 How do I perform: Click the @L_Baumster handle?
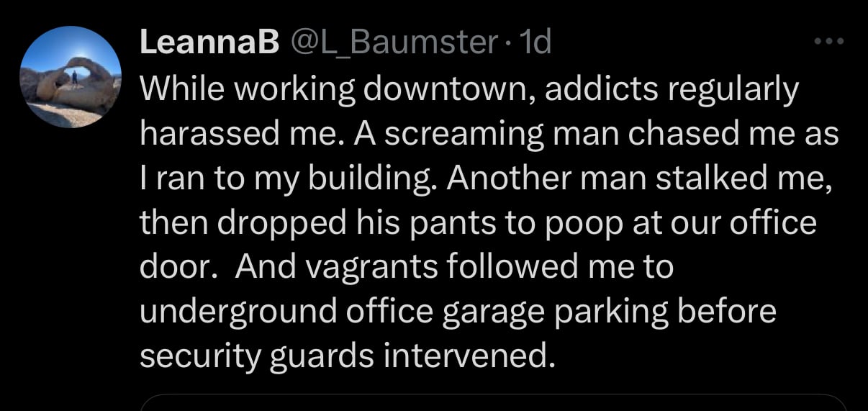tap(394, 45)
